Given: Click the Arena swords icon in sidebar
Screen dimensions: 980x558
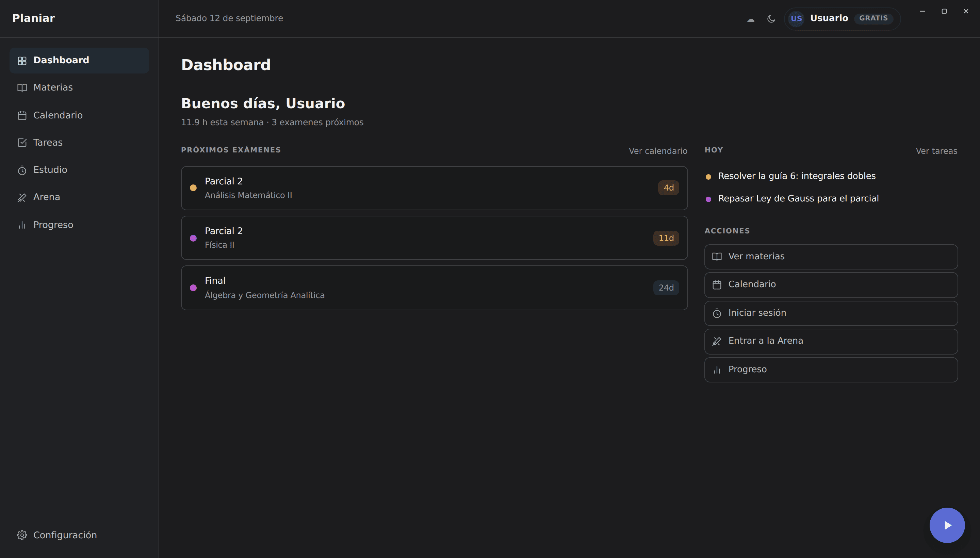Looking at the screenshot, I should tap(22, 197).
